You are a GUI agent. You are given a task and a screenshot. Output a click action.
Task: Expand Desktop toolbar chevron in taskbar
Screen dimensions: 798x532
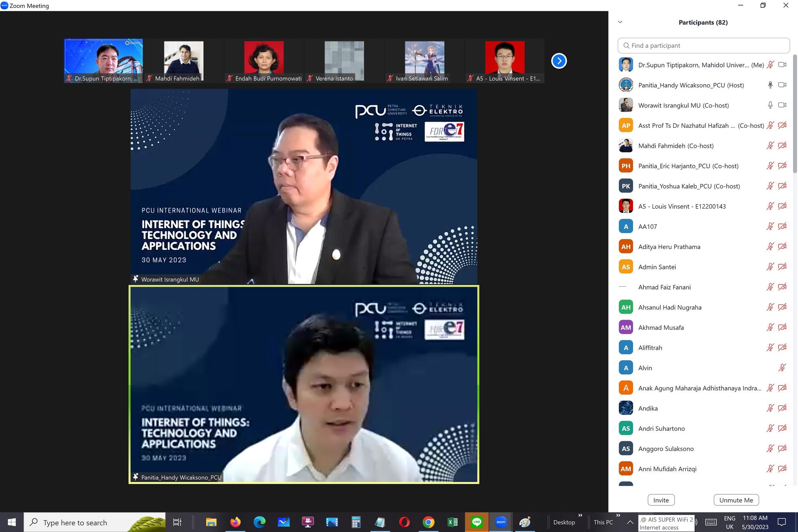(x=580, y=516)
